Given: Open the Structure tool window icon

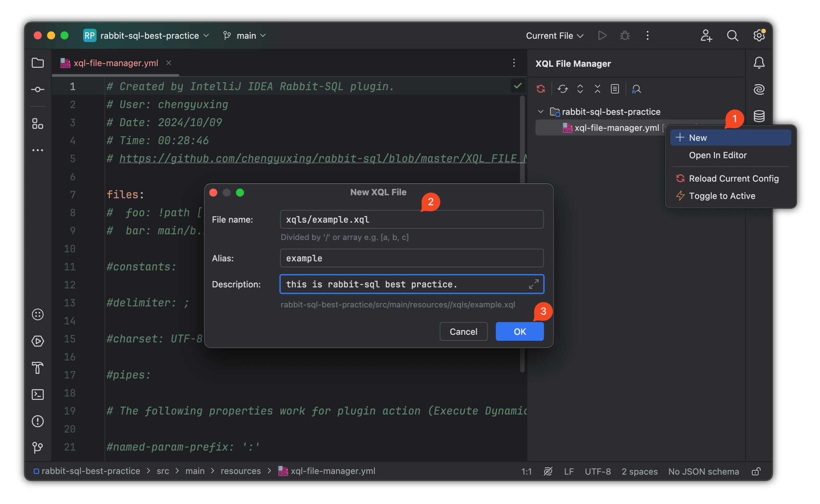Looking at the screenshot, I should click(37, 123).
